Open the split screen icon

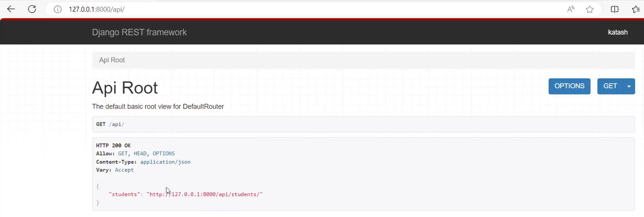pos(615,9)
